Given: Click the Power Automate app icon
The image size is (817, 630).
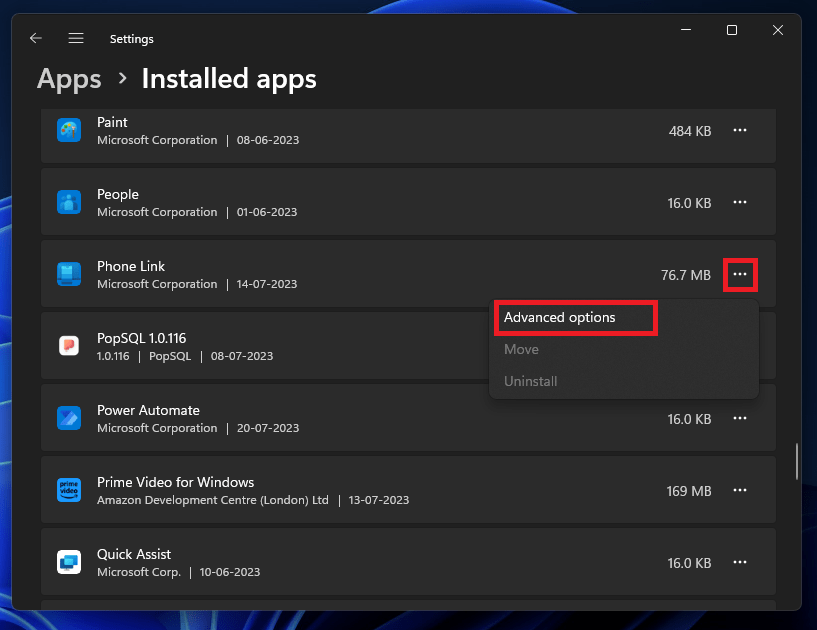Looking at the screenshot, I should pos(69,418).
